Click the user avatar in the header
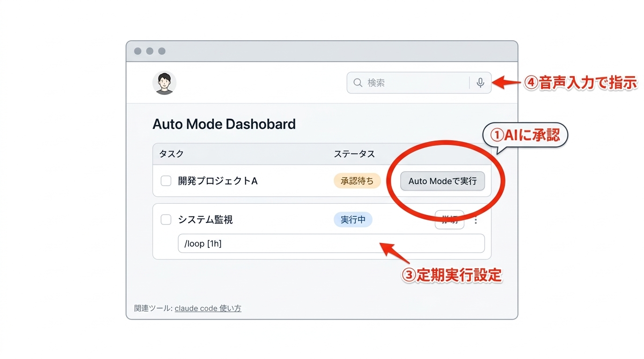Screen dimensions: 644x359 pos(164,82)
